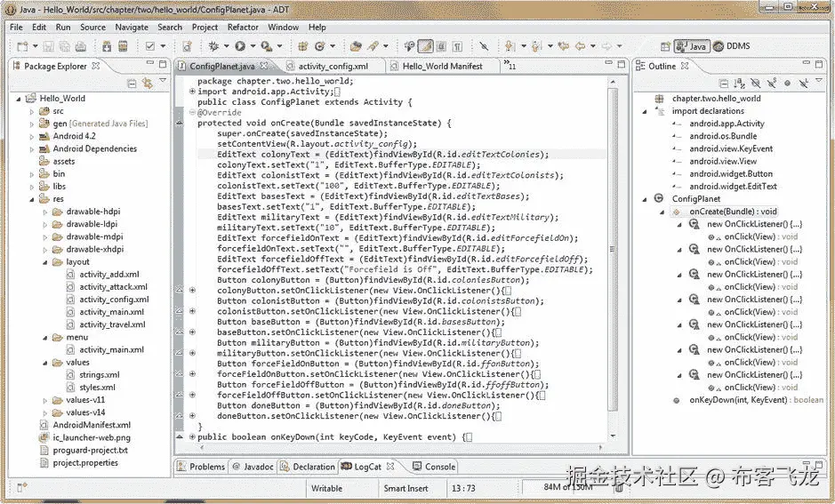The height and width of the screenshot is (504, 835).
Task: Click the Print icon in the toolbar
Action: point(80,46)
